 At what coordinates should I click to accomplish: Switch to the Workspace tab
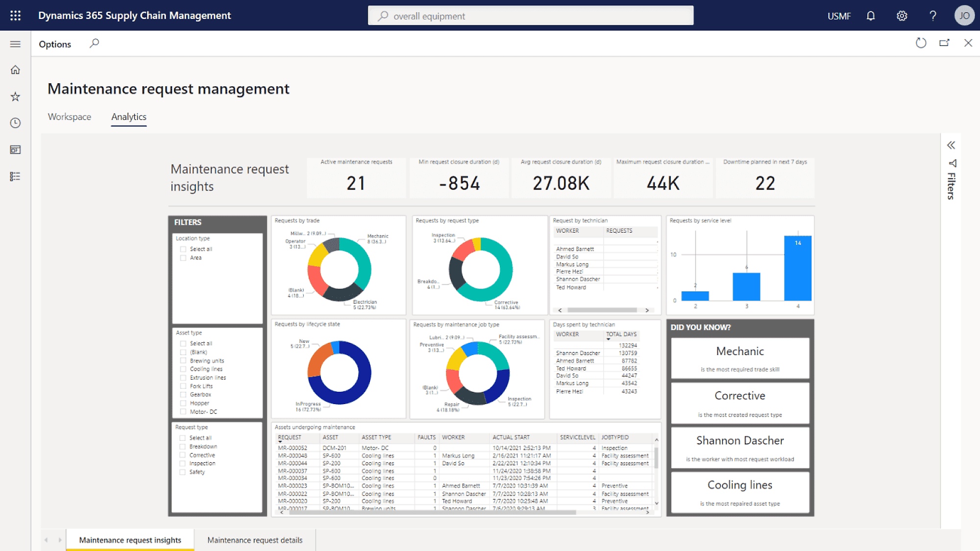point(69,117)
